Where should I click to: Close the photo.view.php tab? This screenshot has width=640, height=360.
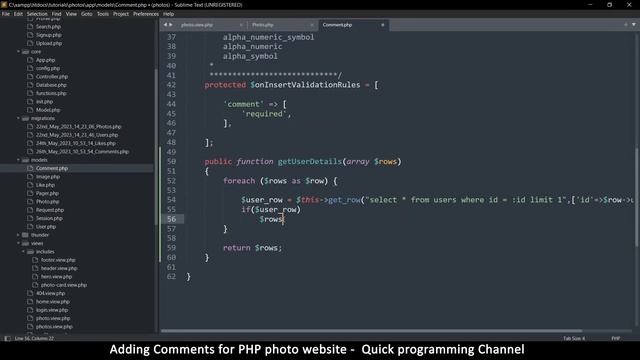point(241,25)
